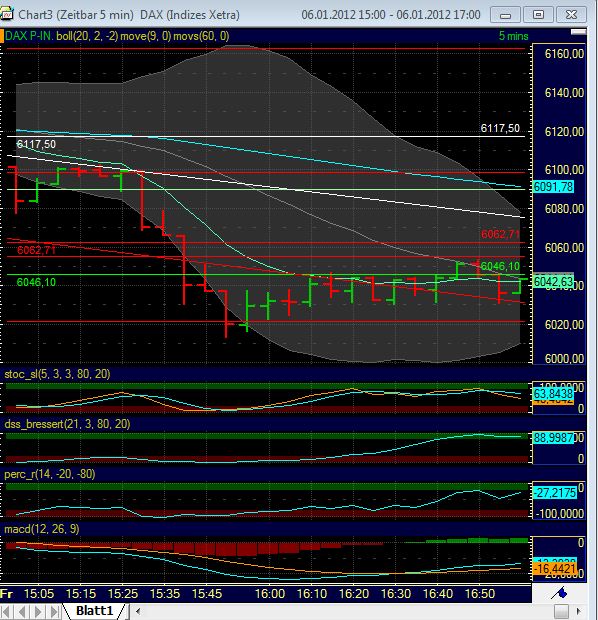Click the -100,0000 lower bound label of perc_r
This screenshot has height=620, width=598.
tap(560, 514)
